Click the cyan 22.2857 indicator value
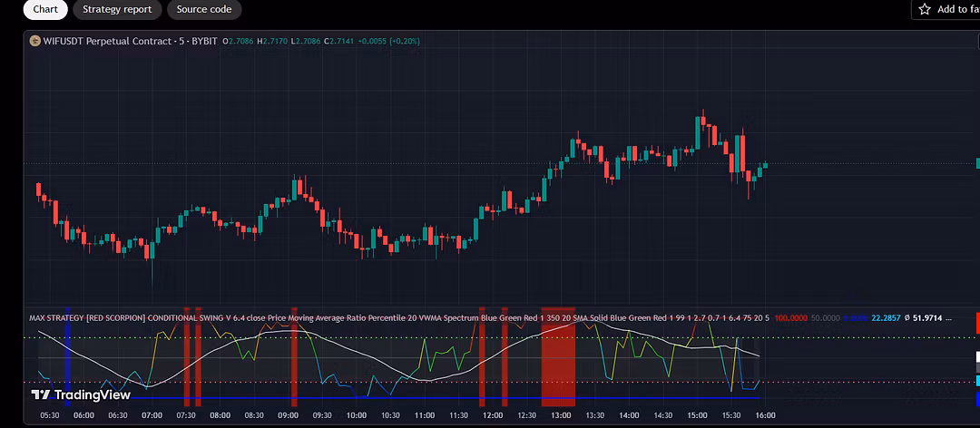 887,318
